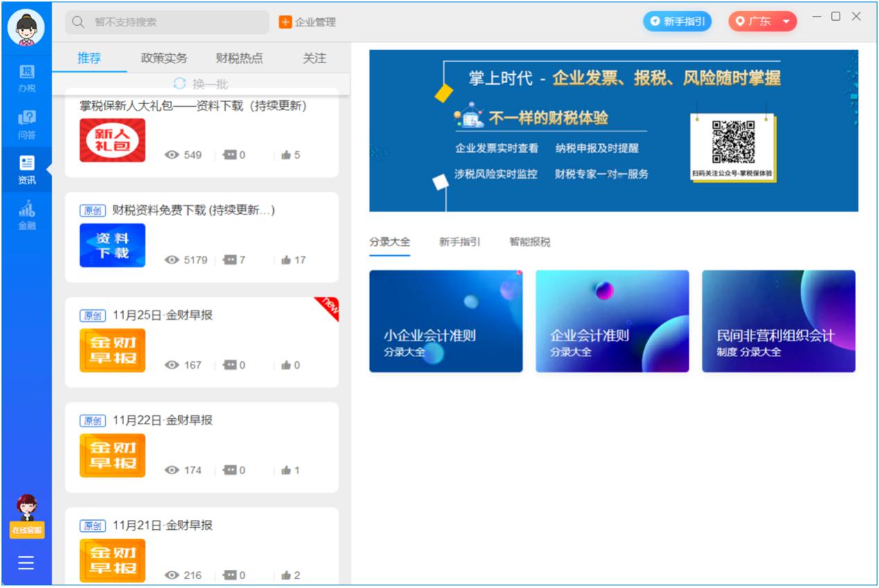Click comments icon on 新人大礼包 post
879x588 pixels.
(229, 155)
